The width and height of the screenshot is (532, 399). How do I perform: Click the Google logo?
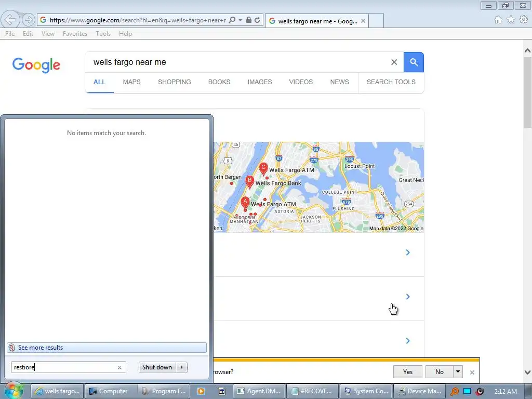coord(36,65)
